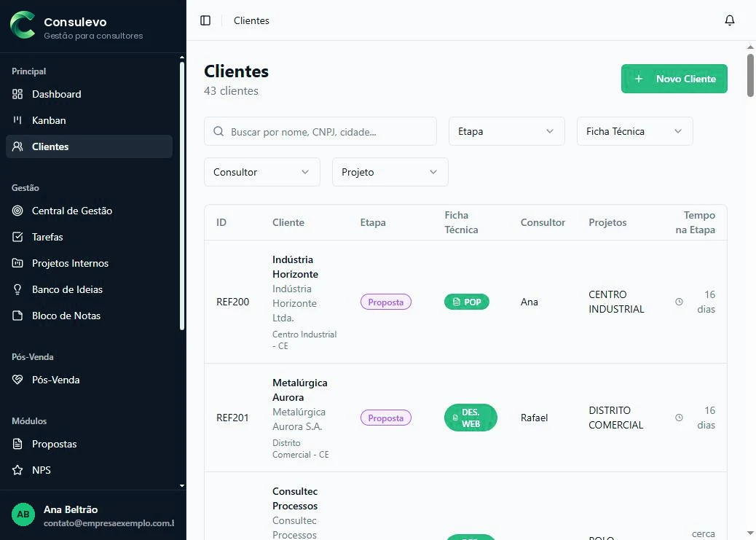Open Indústria Horizonte client name
This screenshot has width=756, height=540.
tap(295, 267)
